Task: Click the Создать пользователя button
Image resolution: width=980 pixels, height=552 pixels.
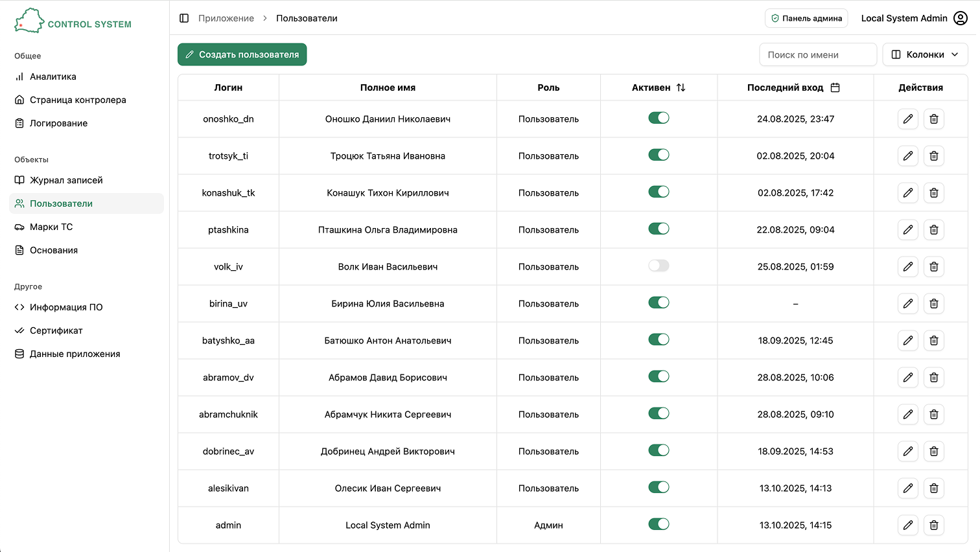Action: pos(242,54)
